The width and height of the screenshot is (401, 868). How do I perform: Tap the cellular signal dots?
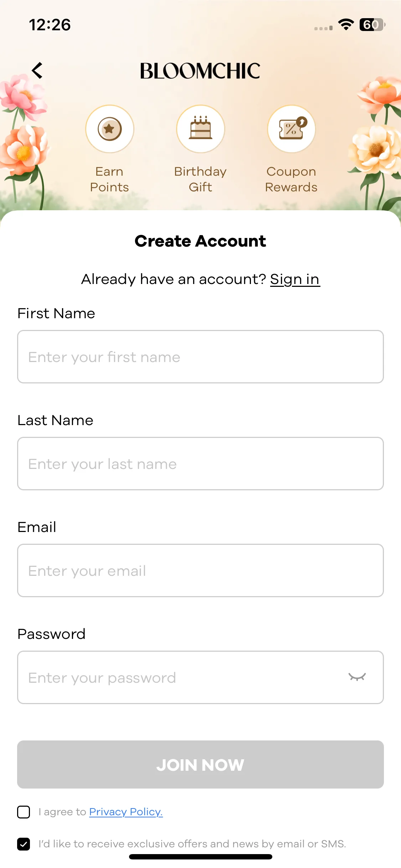[323, 28]
